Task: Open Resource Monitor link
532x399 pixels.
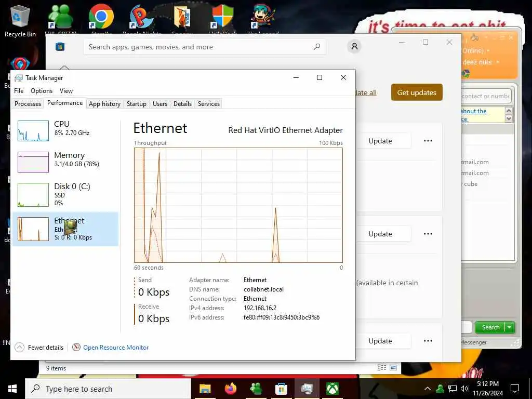Action: point(111,348)
